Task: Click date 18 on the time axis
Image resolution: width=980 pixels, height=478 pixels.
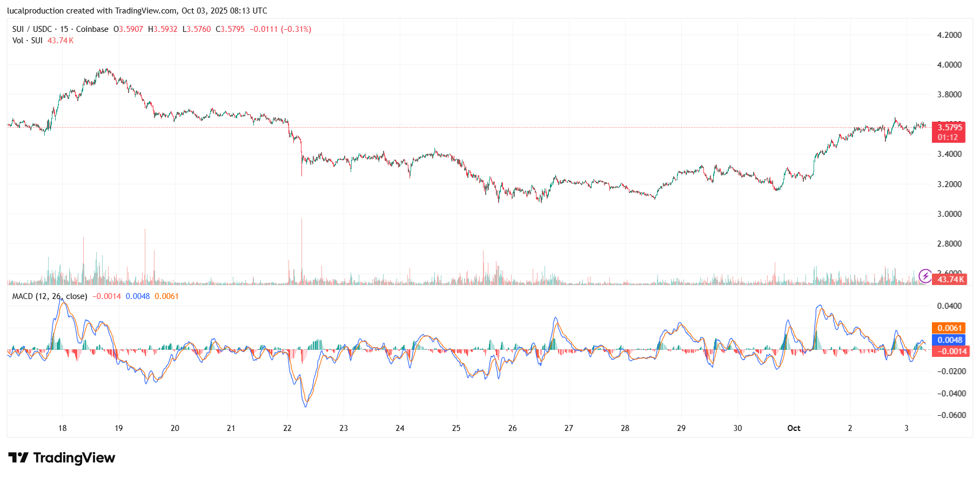Action: tap(63, 428)
